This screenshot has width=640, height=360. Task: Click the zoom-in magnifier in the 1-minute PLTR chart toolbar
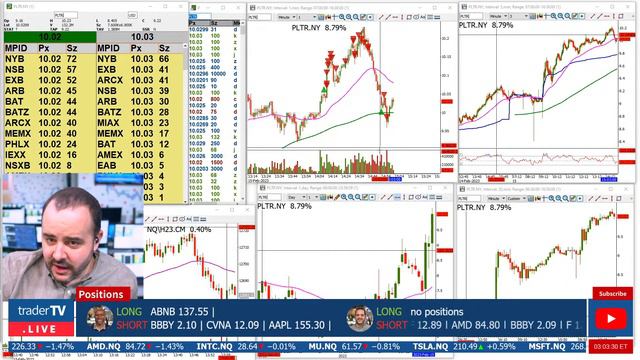pos(341,17)
